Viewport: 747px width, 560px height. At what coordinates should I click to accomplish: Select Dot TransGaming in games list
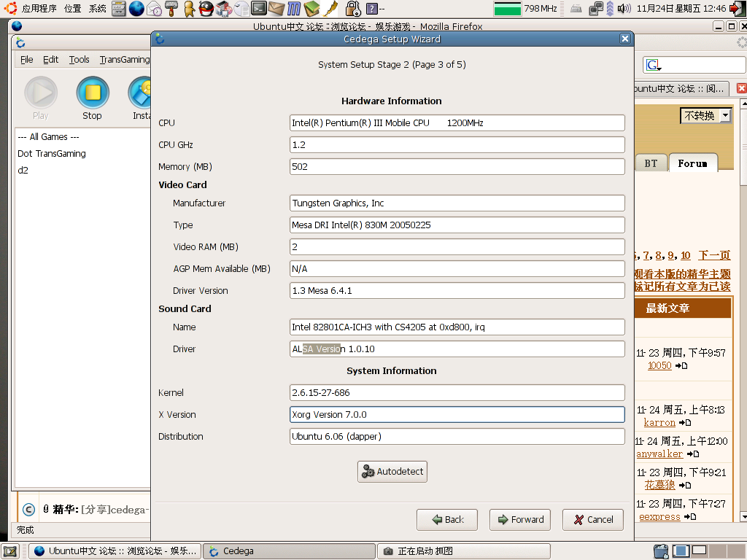(x=52, y=154)
